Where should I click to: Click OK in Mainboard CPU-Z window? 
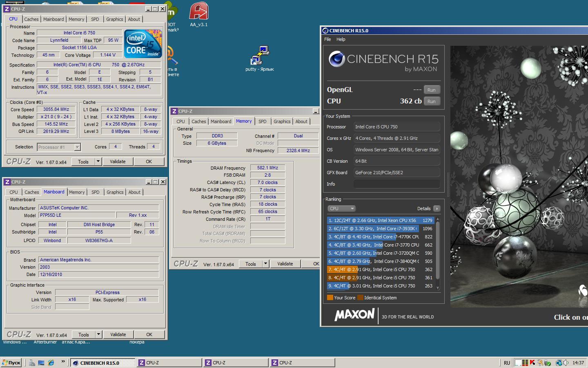point(149,334)
